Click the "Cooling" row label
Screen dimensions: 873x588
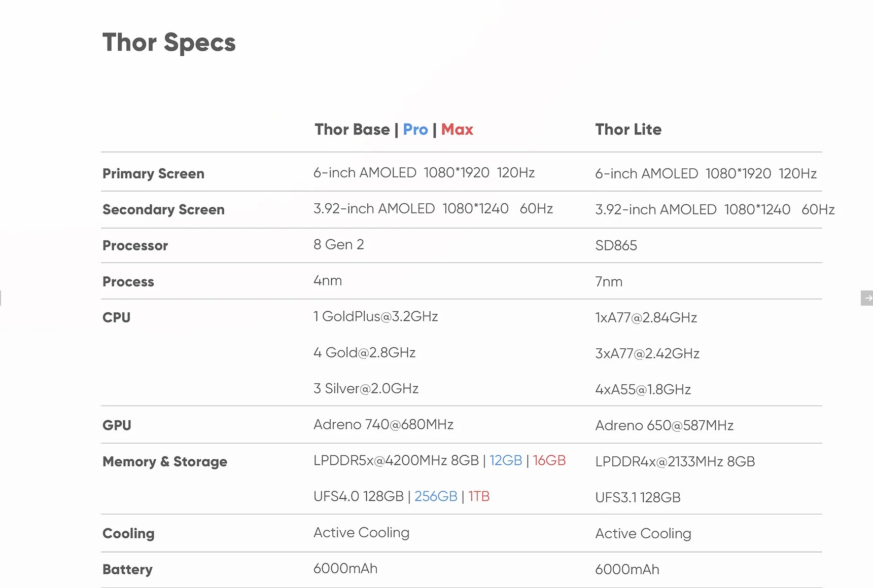coord(128,534)
